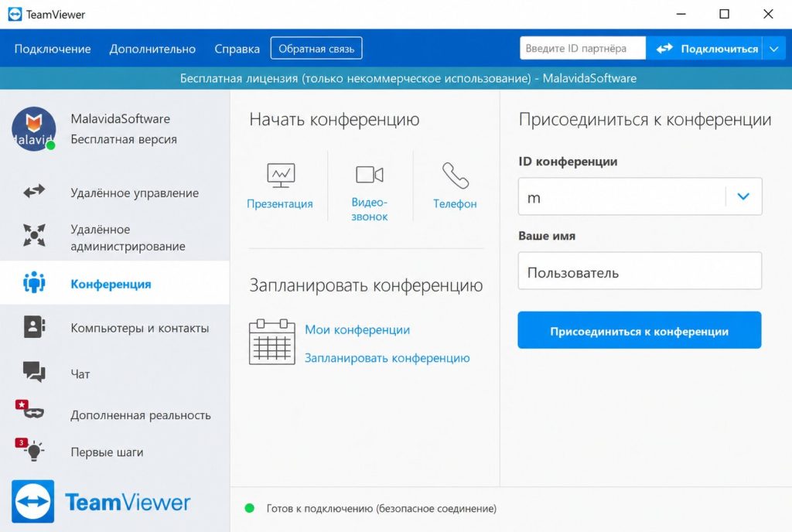Expand the ID конференции dropdown chevron
This screenshot has width=792, height=532.
[743, 196]
